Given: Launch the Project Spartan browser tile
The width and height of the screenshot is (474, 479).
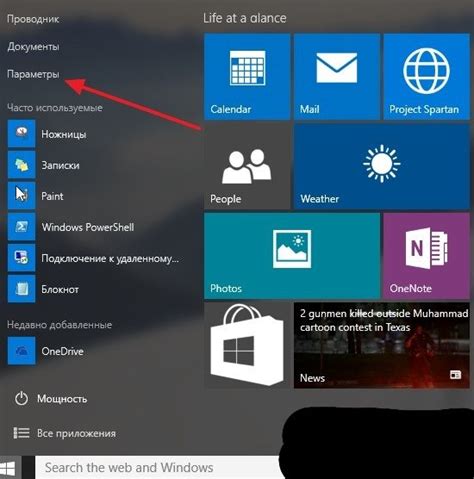Looking at the screenshot, I should pyautogui.click(x=426, y=76).
